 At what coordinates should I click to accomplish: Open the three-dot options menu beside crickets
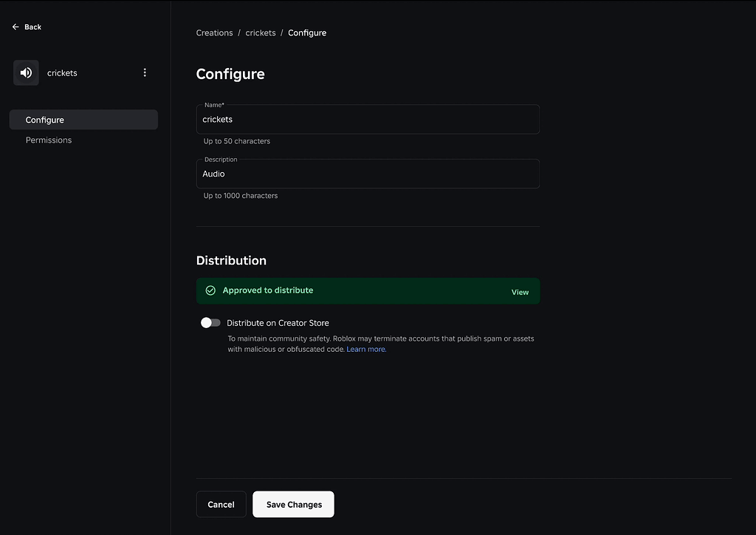coord(145,72)
